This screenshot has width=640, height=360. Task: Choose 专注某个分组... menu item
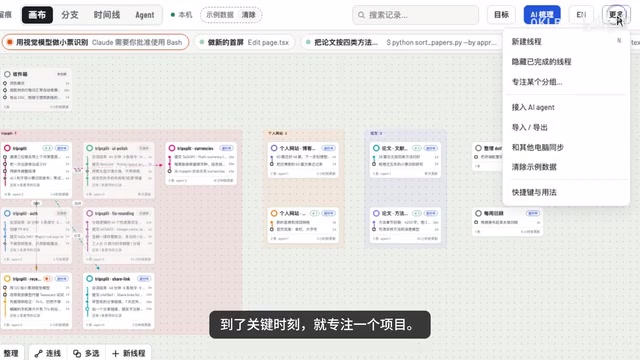[566, 82]
